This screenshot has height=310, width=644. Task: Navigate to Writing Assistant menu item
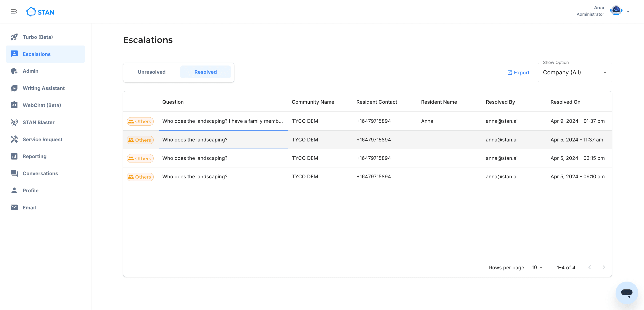pos(45,88)
